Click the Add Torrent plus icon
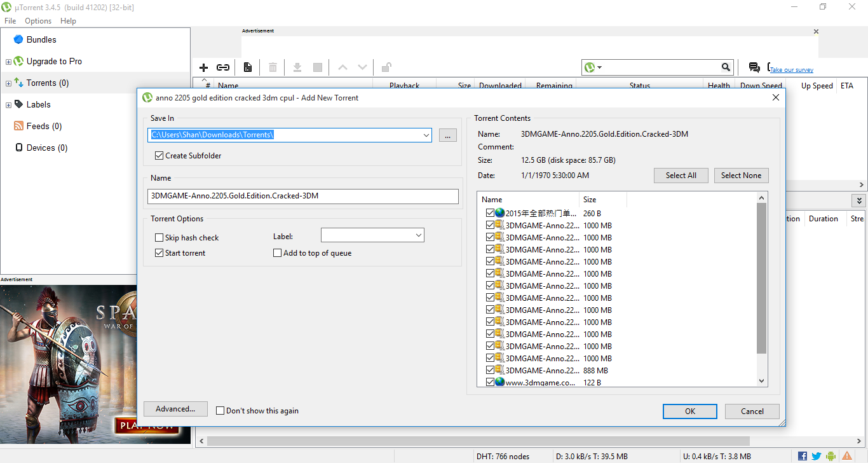Viewport: 868px width, 463px height. coord(203,67)
